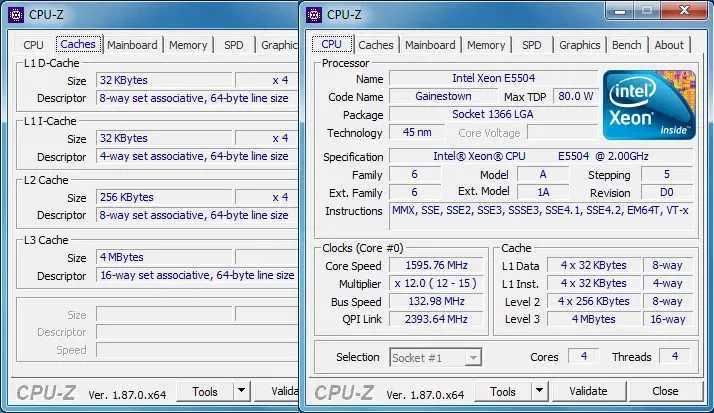Screen dimensions: 714x413
Task: Click the Stepping value '5'
Action: click(x=667, y=174)
